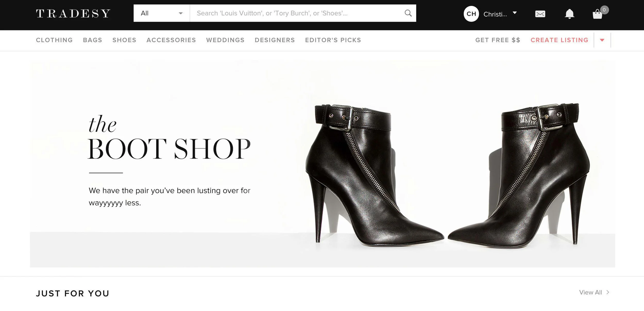Click the Tradesy logo

click(73, 13)
